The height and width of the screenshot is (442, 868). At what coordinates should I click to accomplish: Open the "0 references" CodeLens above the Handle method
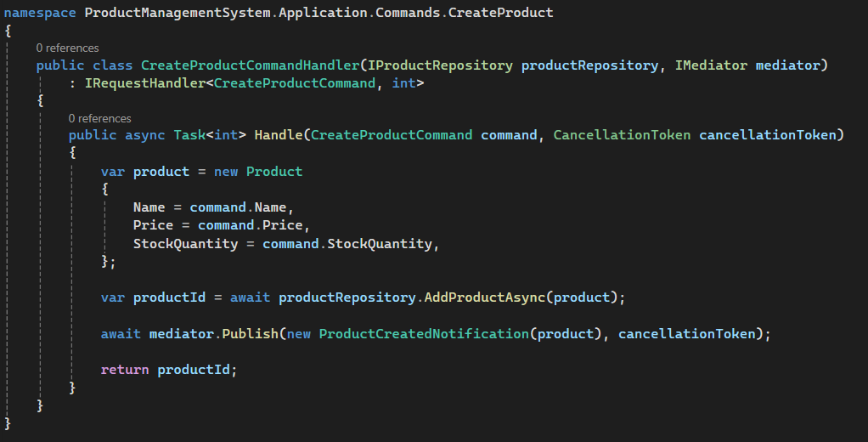pyautogui.click(x=99, y=118)
